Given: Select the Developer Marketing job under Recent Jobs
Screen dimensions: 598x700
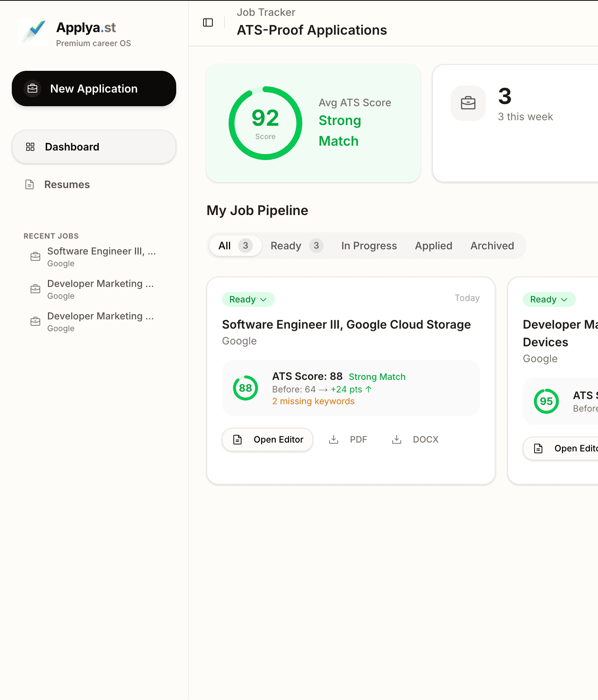Looking at the screenshot, I should click(100, 290).
